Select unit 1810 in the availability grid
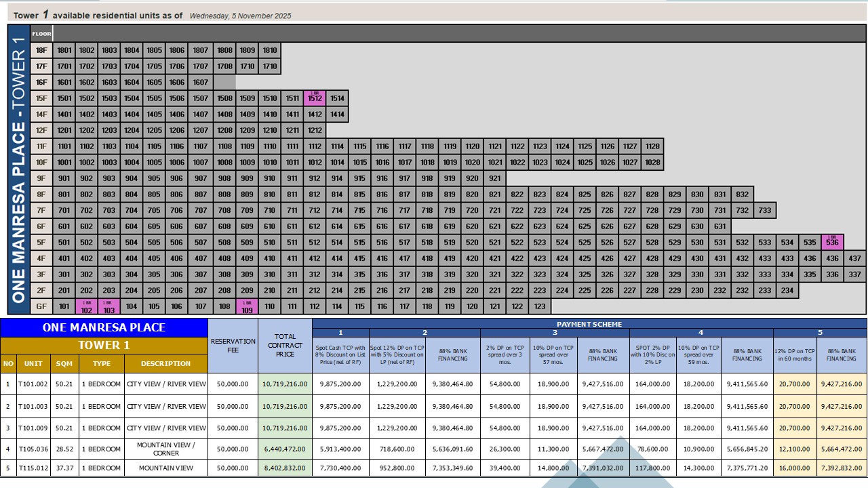Screen dimensions: 868x488 270,50
